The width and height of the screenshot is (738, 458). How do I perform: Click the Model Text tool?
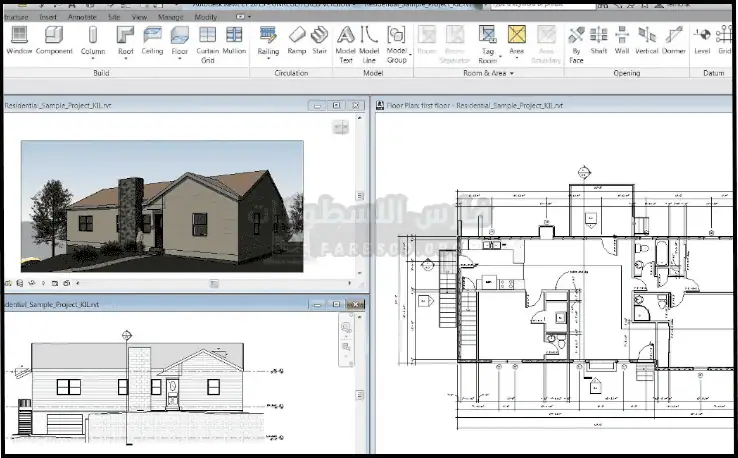[x=346, y=40]
